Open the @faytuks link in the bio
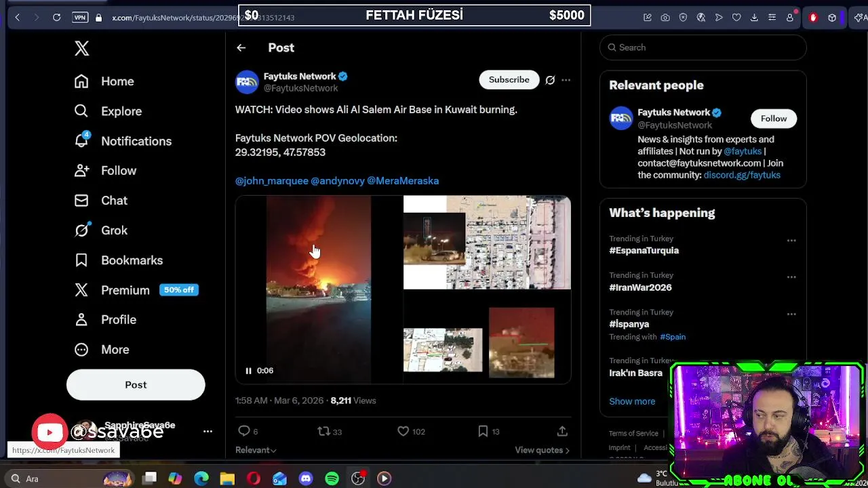The image size is (868, 488). click(x=743, y=151)
